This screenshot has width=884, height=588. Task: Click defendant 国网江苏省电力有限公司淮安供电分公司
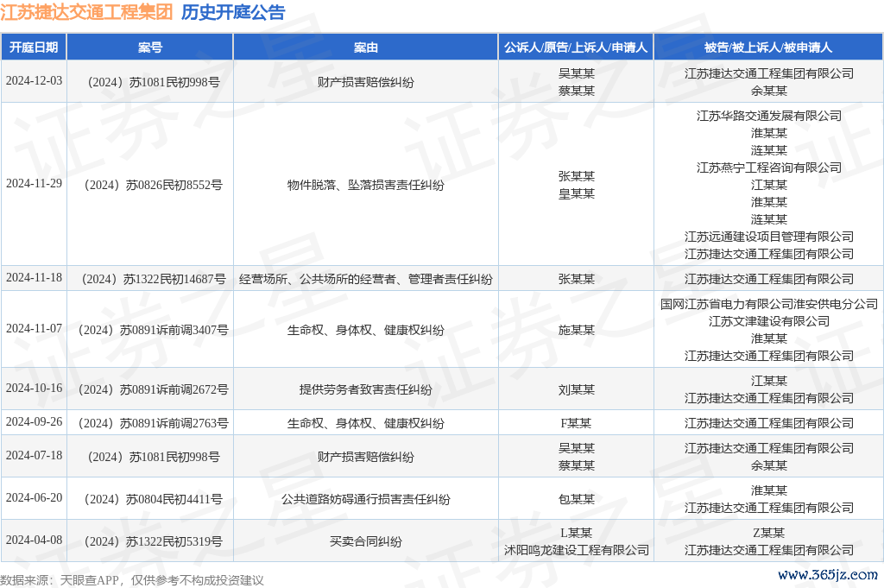coord(769,305)
